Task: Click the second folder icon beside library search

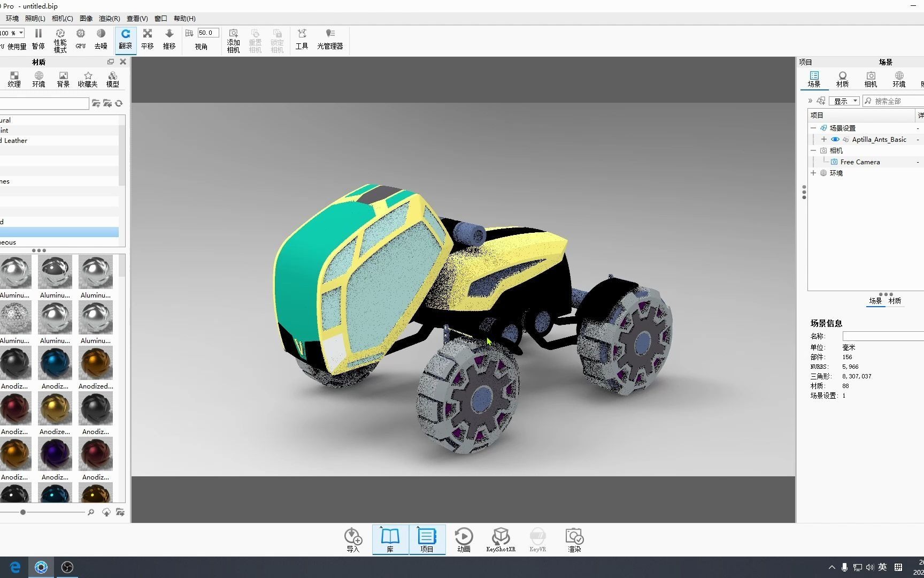Action: tap(107, 103)
